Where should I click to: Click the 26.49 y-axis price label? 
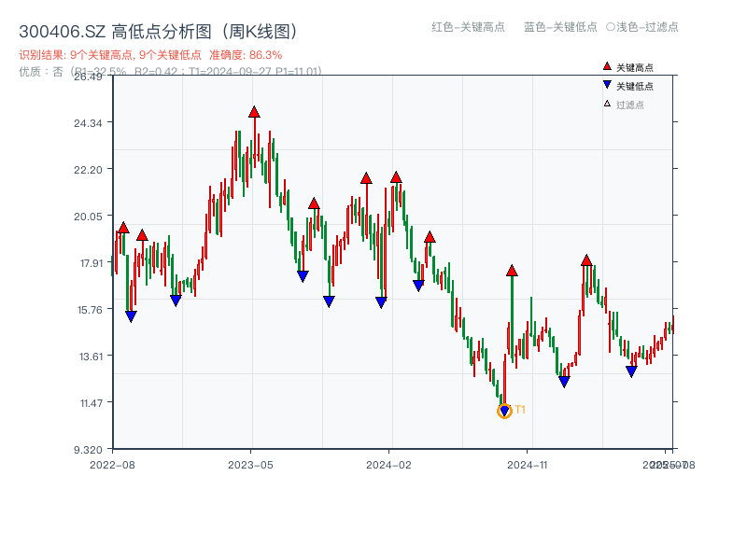pyautogui.click(x=88, y=78)
